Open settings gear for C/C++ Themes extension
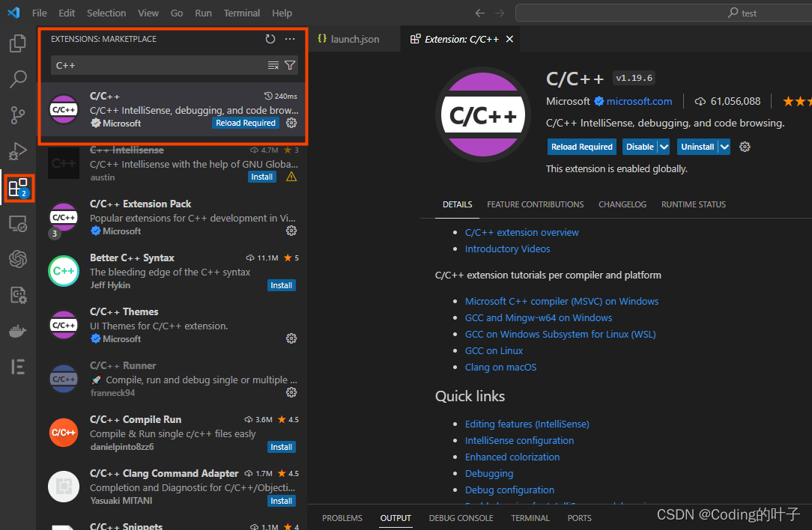This screenshot has height=530, width=812. coord(291,338)
